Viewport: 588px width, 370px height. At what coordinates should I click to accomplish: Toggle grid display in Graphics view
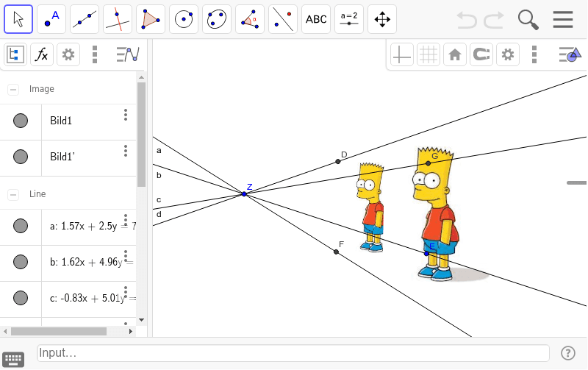[429, 54]
